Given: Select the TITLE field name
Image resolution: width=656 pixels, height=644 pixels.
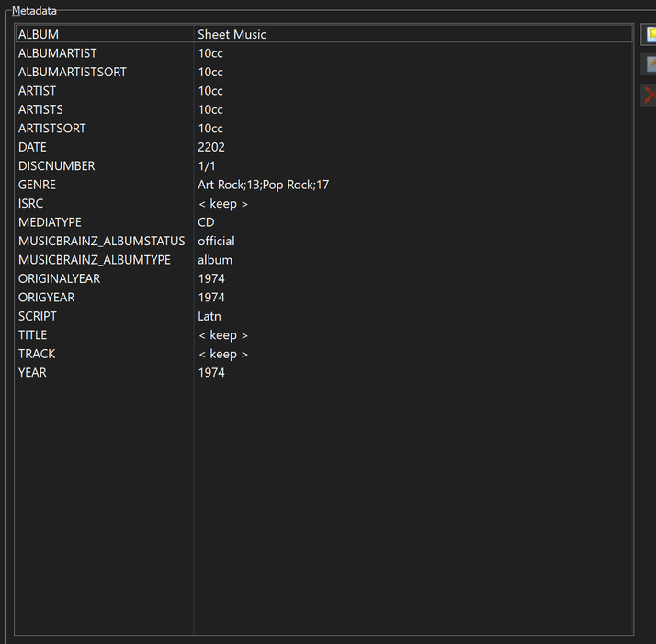Looking at the screenshot, I should [x=33, y=335].
